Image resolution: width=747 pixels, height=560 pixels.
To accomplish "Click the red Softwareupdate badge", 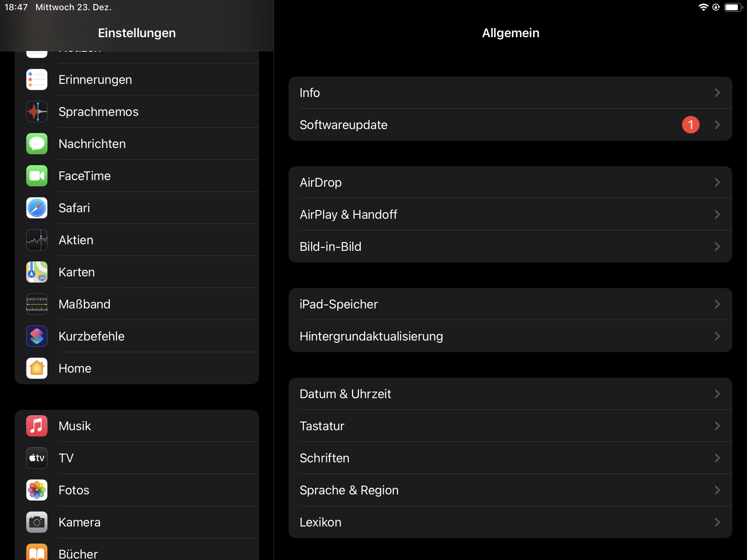I will coord(690,125).
